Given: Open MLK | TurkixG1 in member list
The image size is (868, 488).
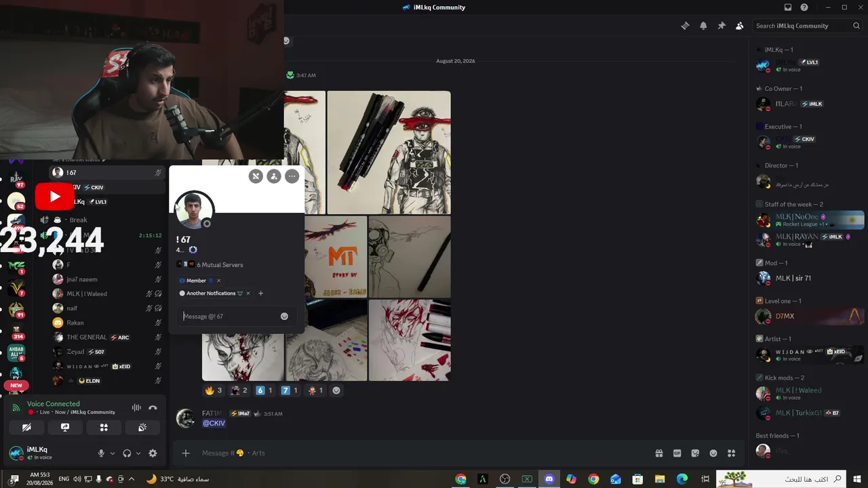Looking at the screenshot, I should (x=810, y=413).
